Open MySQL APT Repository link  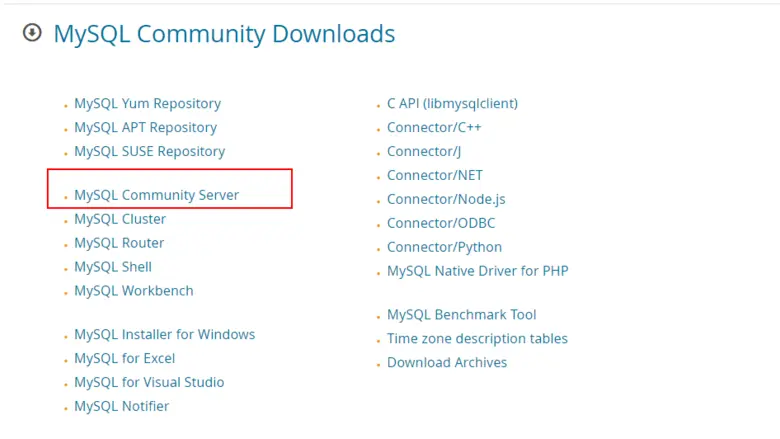click(x=146, y=127)
